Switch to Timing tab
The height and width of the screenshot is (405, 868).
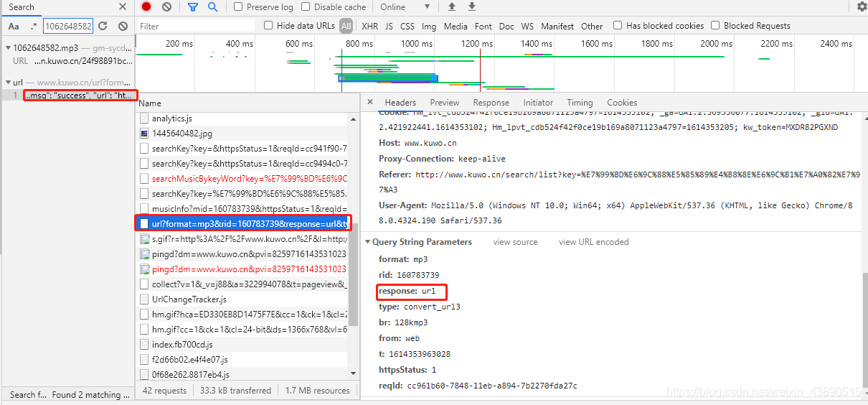[x=580, y=103]
